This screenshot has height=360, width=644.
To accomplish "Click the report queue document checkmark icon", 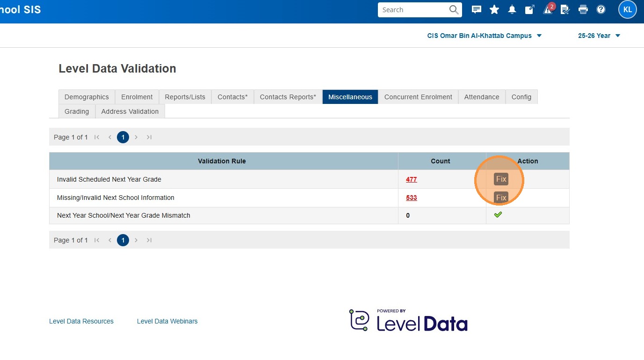I will [x=565, y=10].
